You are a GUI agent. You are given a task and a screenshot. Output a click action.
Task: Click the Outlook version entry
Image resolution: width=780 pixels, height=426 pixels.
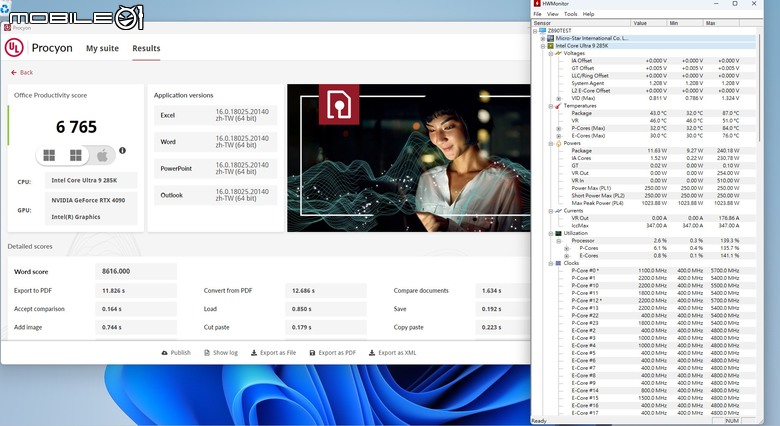[215, 195]
